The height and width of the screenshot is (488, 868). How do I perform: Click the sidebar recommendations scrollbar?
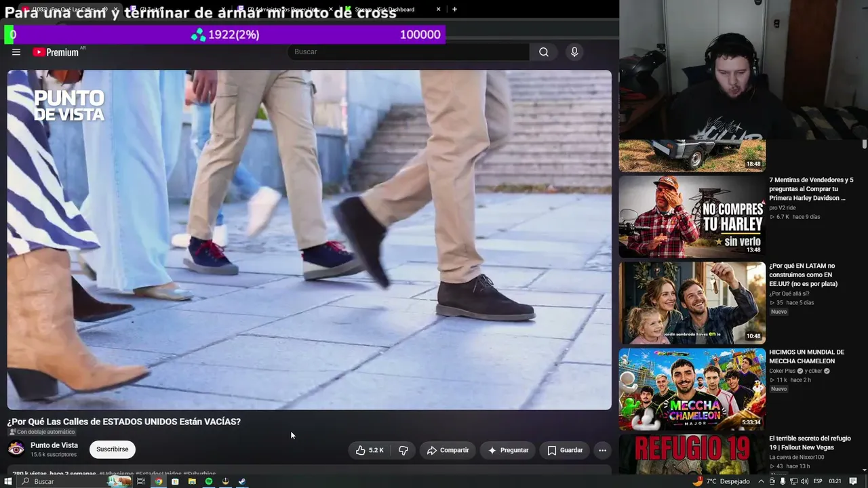864,144
